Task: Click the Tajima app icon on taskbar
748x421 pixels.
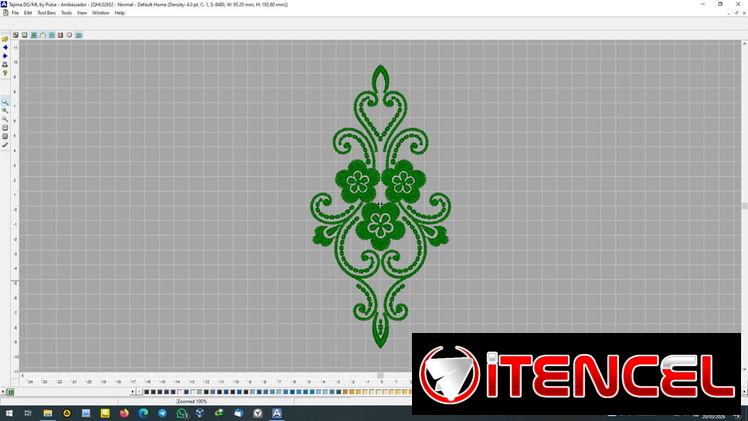Action: pyautogui.click(x=277, y=413)
